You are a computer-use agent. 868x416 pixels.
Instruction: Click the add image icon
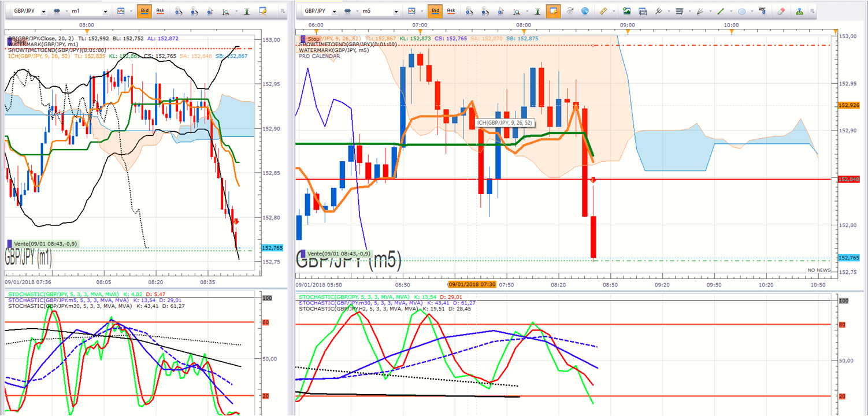pyautogui.click(x=626, y=11)
